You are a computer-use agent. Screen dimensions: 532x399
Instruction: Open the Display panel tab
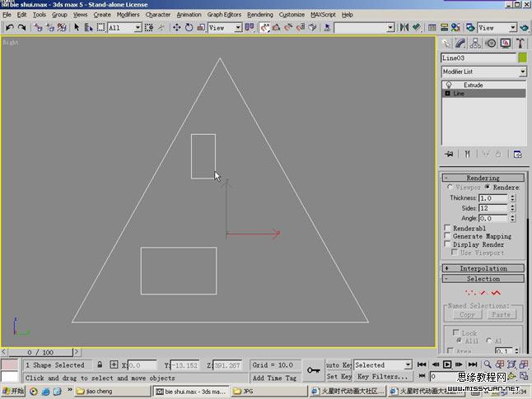point(506,44)
